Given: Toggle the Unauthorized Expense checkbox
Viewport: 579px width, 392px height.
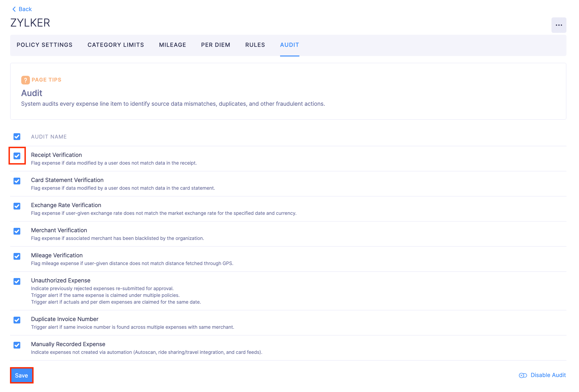Looking at the screenshot, I should [x=17, y=282].
